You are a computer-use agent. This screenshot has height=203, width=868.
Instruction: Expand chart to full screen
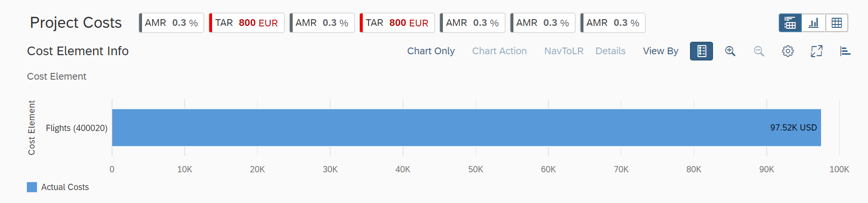tap(817, 51)
